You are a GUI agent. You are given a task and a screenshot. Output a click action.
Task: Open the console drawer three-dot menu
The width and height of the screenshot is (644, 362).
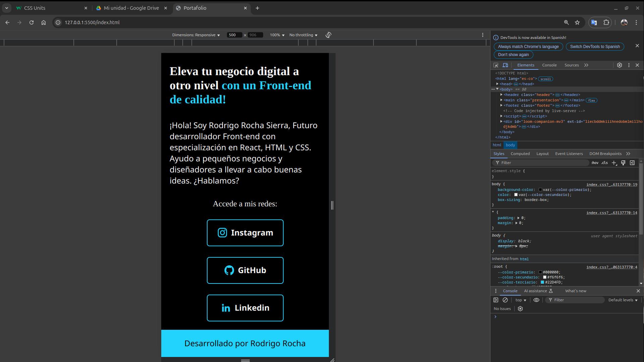(x=496, y=291)
